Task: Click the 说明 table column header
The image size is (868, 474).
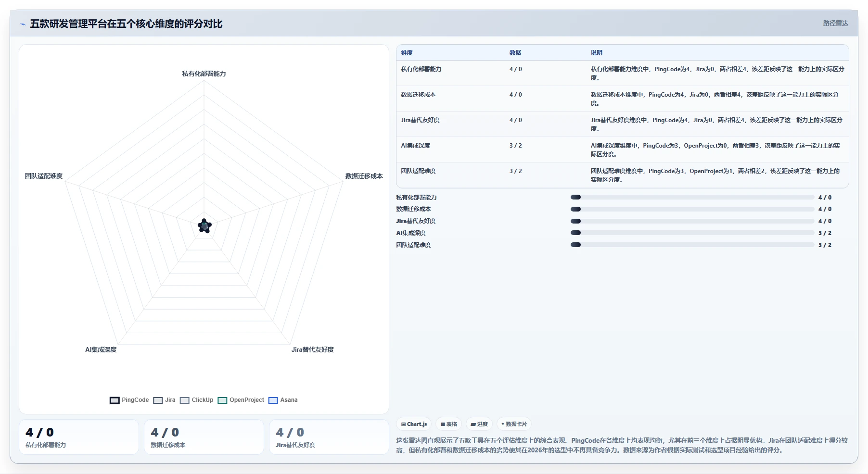Action: tap(597, 53)
